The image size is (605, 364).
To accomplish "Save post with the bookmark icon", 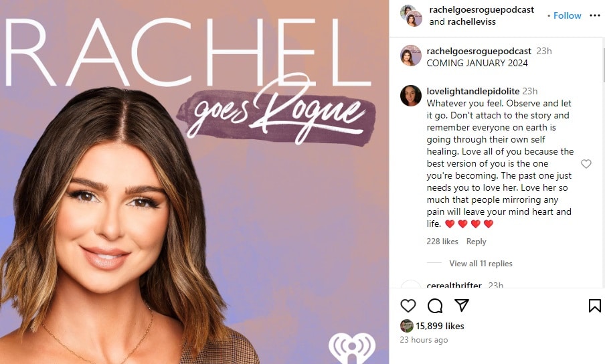I will (x=594, y=306).
